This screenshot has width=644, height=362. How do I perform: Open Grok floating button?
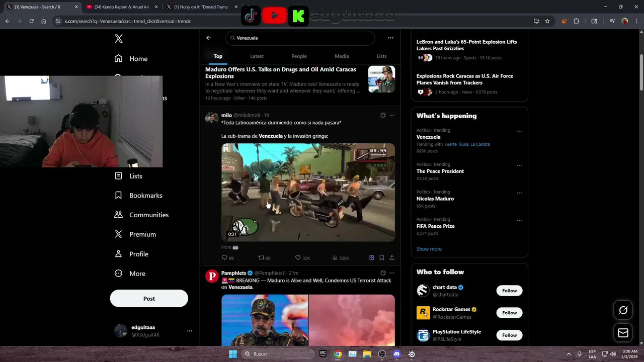pos(623,310)
